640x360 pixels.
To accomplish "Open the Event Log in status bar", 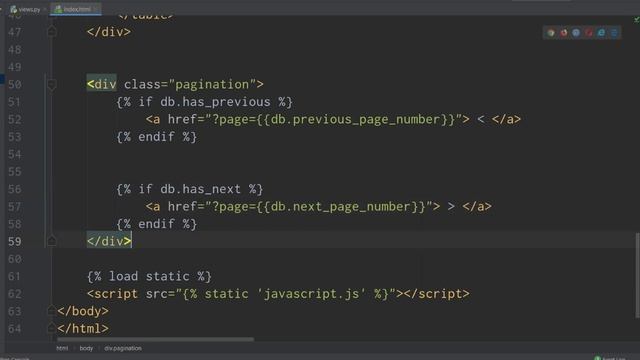I will coord(610,358).
